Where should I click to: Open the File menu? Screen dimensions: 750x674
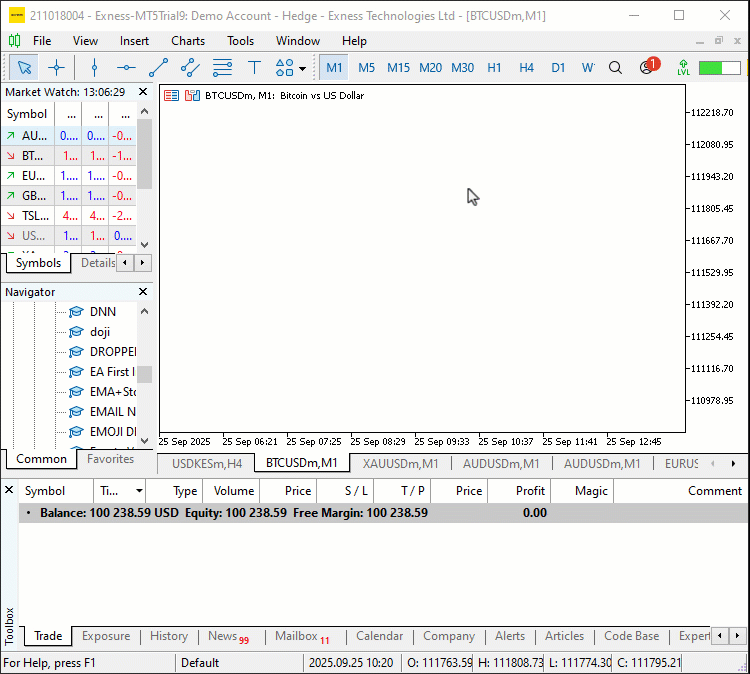(42, 41)
